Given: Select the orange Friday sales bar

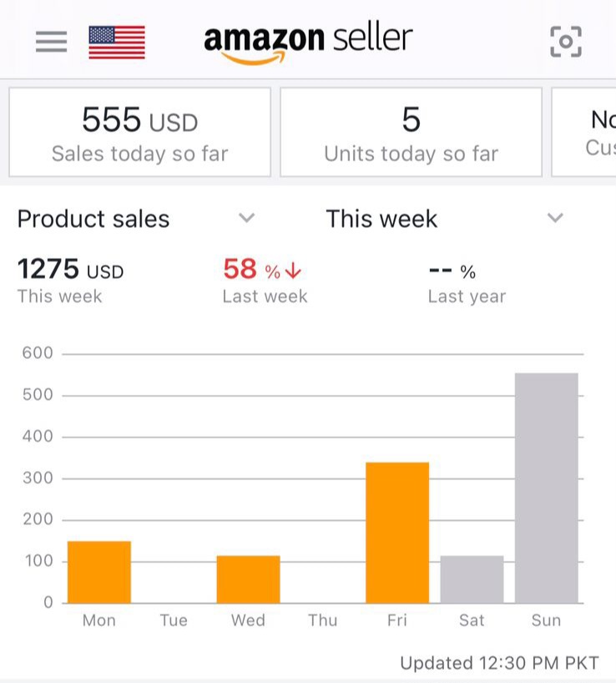Looking at the screenshot, I should (x=396, y=532).
